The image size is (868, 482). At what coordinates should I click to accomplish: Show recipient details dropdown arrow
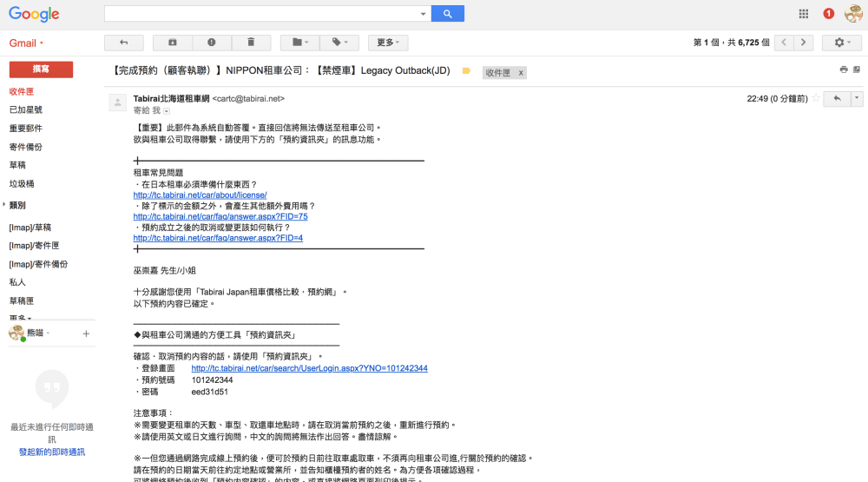[167, 111]
